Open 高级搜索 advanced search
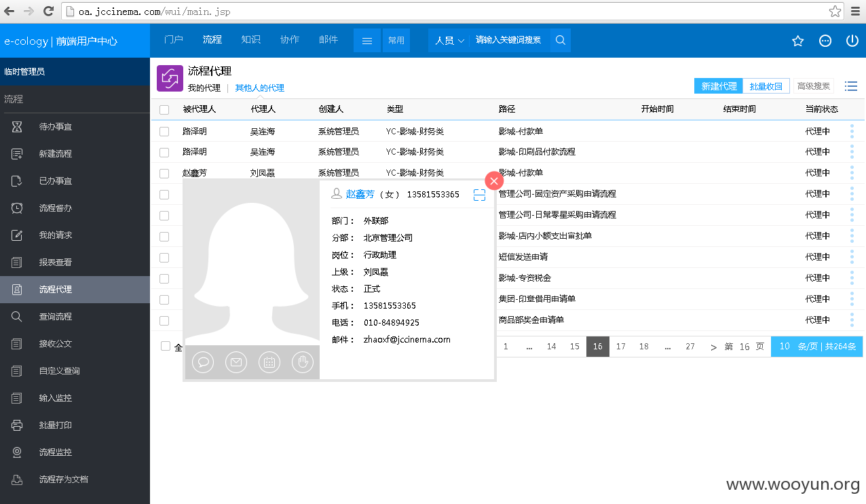The width and height of the screenshot is (866, 504). click(x=814, y=86)
